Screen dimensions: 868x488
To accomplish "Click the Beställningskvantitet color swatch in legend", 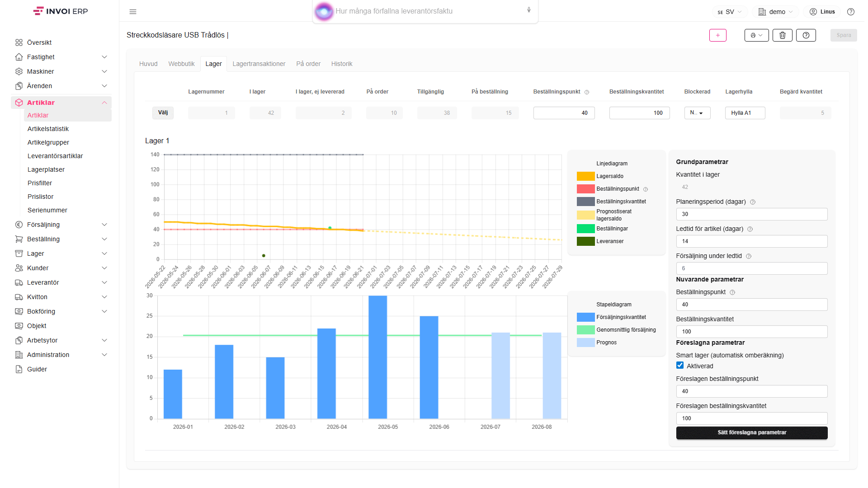I will pos(585,202).
